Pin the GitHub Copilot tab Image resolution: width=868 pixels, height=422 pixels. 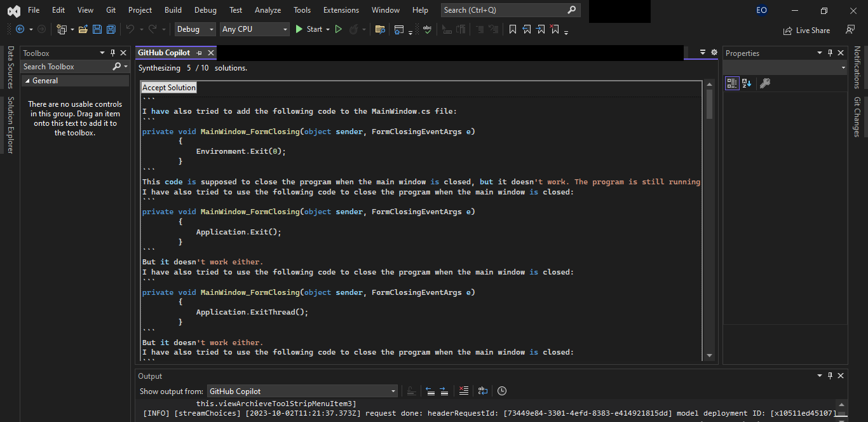[200, 53]
